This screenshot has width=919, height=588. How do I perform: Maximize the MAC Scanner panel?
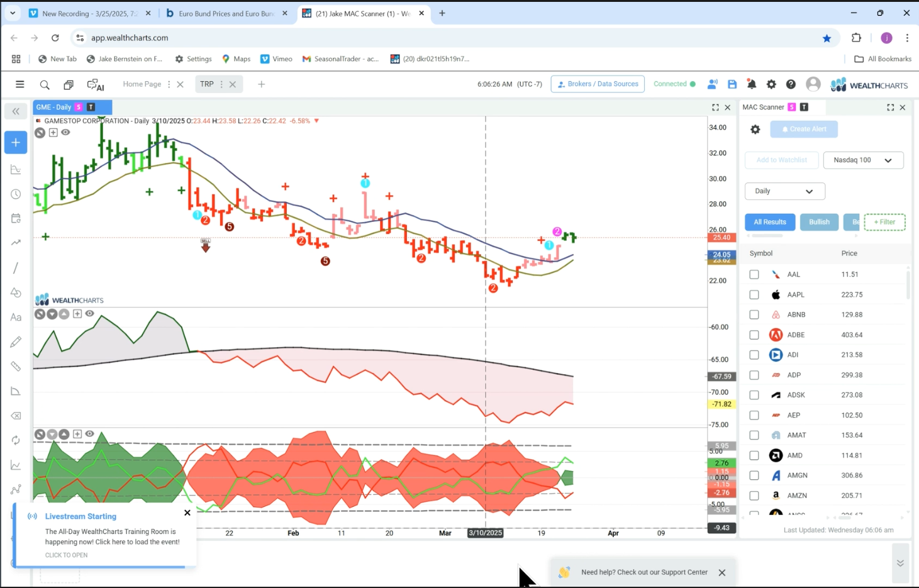click(890, 108)
